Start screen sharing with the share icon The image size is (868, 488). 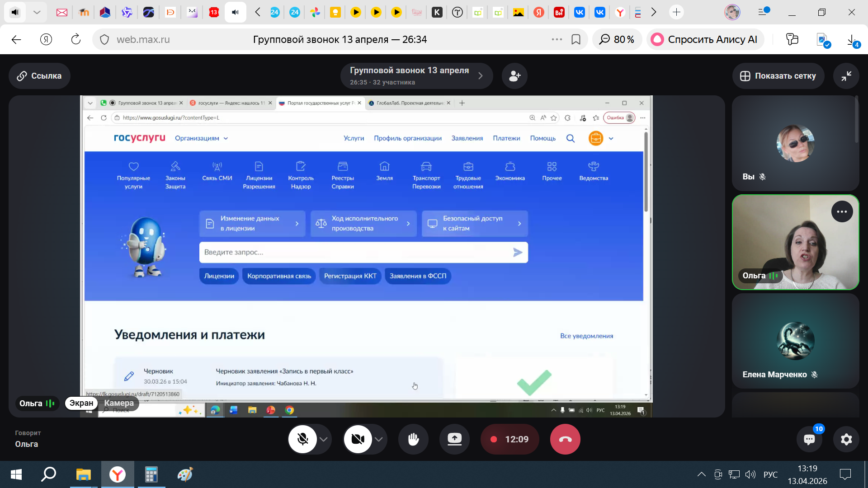pos(454,439)
